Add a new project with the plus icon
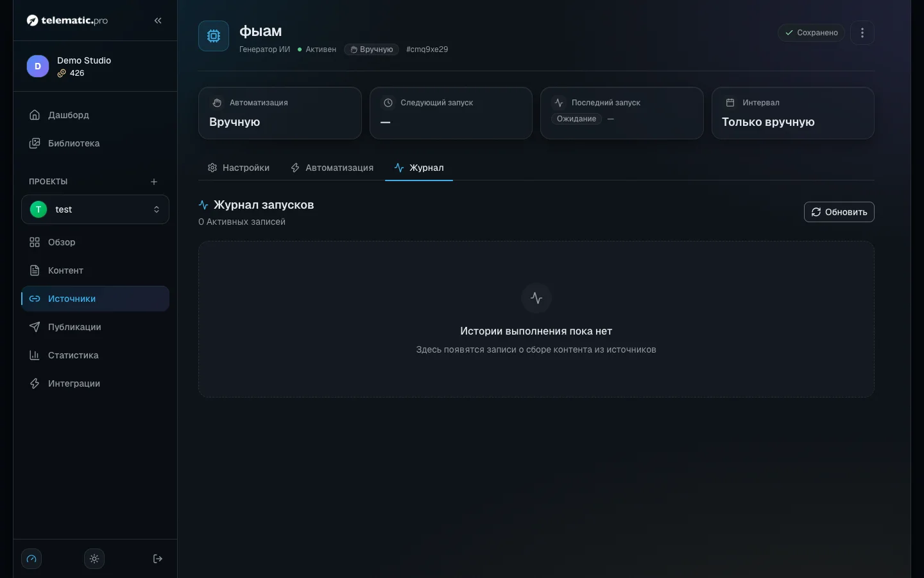924x578 pixels. tap(154, 182)
